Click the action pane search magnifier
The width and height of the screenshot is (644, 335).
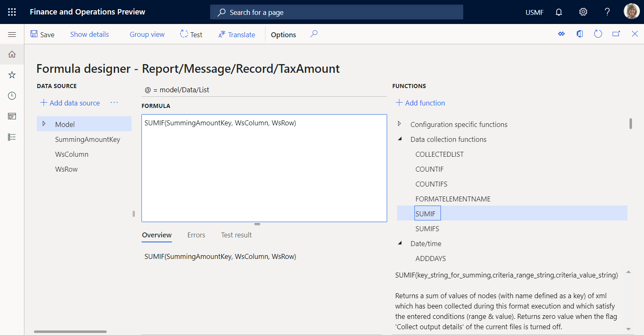(314, 34)
